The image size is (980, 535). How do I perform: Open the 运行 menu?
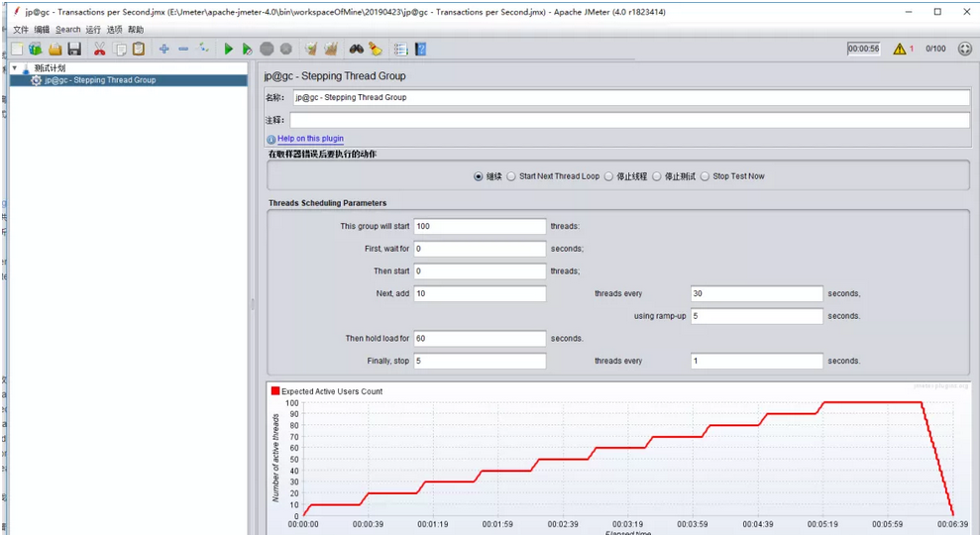(93, 30)
